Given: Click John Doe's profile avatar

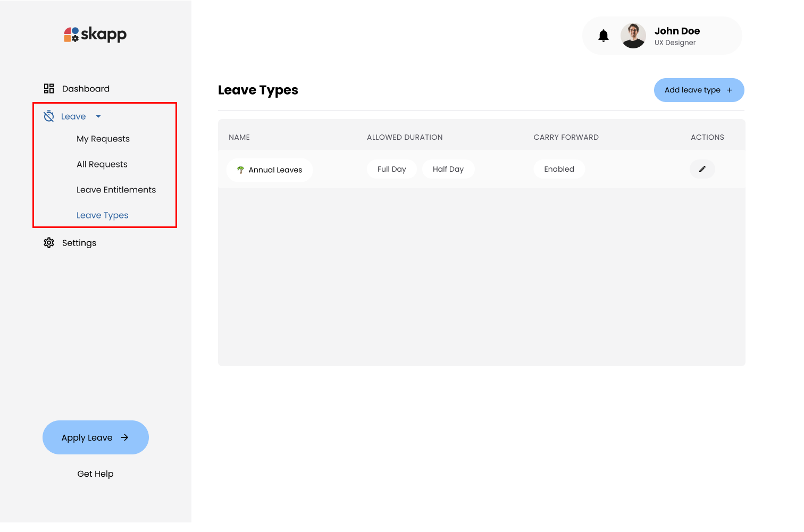Looking at the screenshot, I should 633,35.
